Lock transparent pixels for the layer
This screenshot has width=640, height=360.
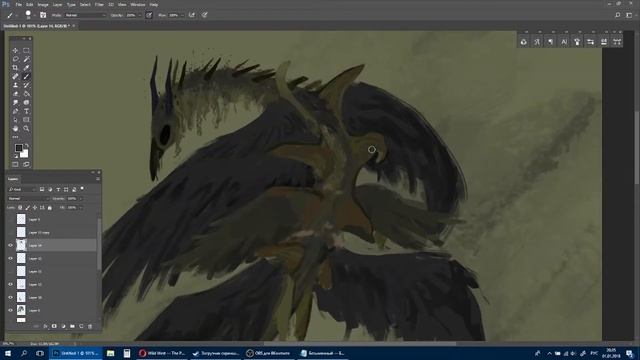point(20,208)
